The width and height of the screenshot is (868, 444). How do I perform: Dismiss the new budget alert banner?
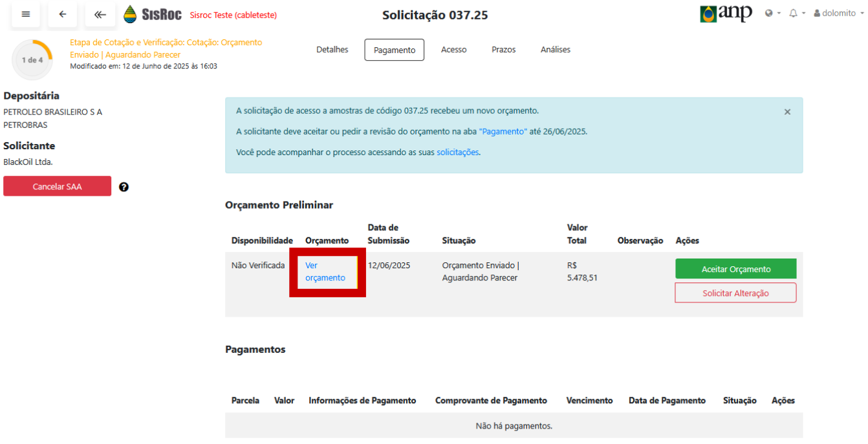click(x=787, y=112)
